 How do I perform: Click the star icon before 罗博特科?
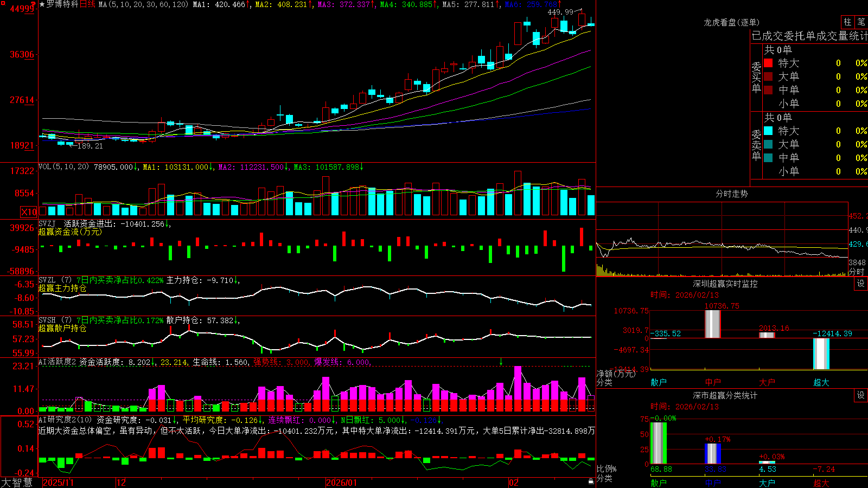[x=42, y=4]
